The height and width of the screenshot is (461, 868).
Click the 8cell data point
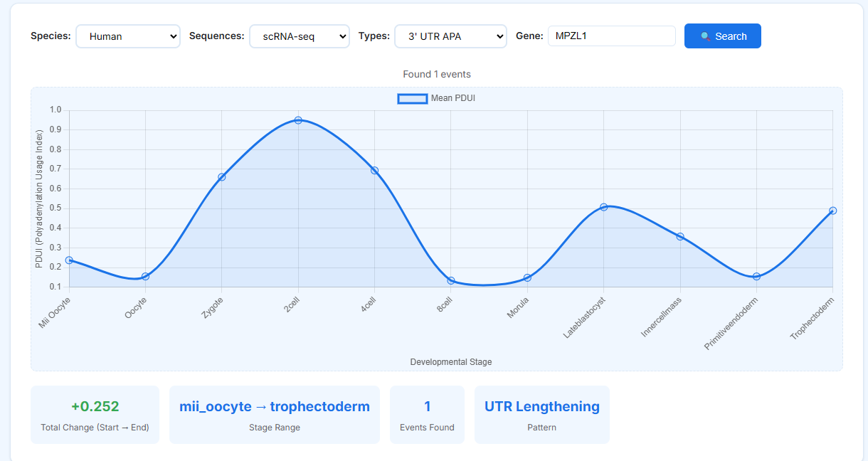pos(451,280)
